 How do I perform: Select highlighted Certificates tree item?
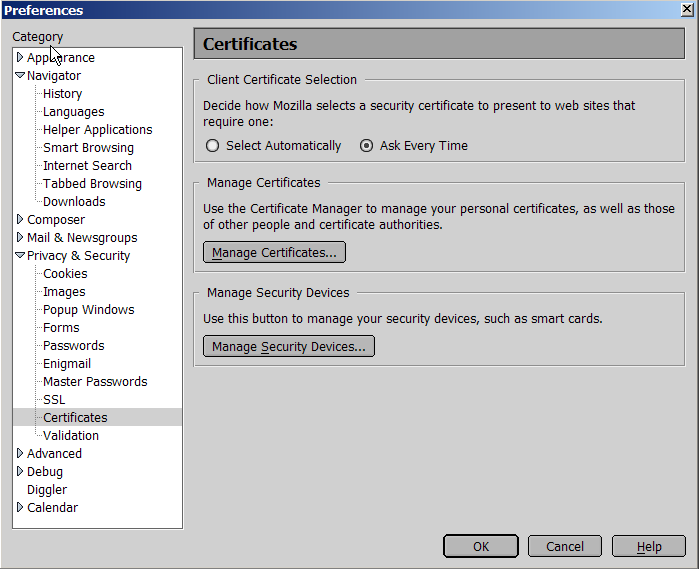point(75,417)
